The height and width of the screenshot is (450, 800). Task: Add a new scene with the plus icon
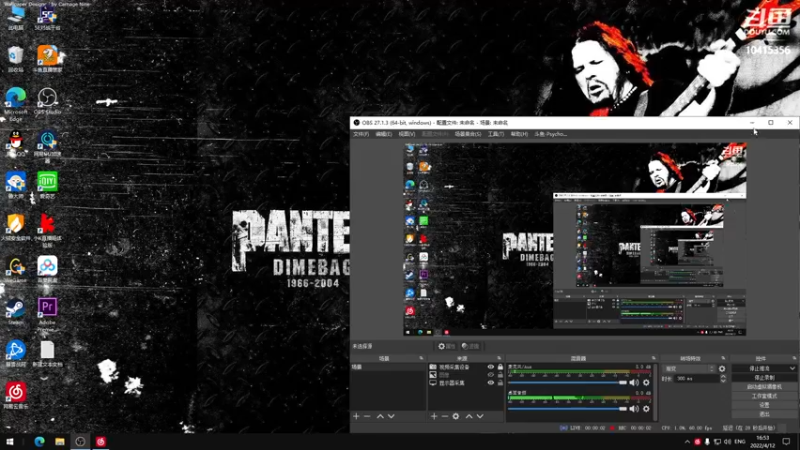[x=356, y=416]
